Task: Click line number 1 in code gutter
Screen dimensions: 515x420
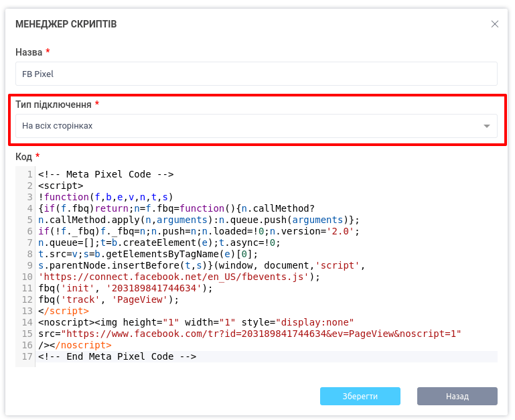Action: coord(29,174)
